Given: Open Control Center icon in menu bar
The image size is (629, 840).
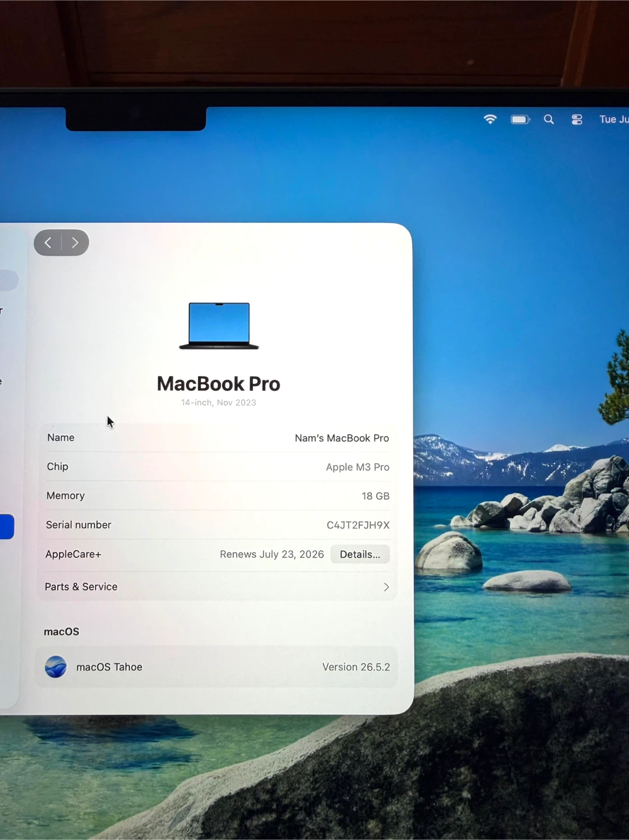Looking at the screenshot, I should (577, 120).
